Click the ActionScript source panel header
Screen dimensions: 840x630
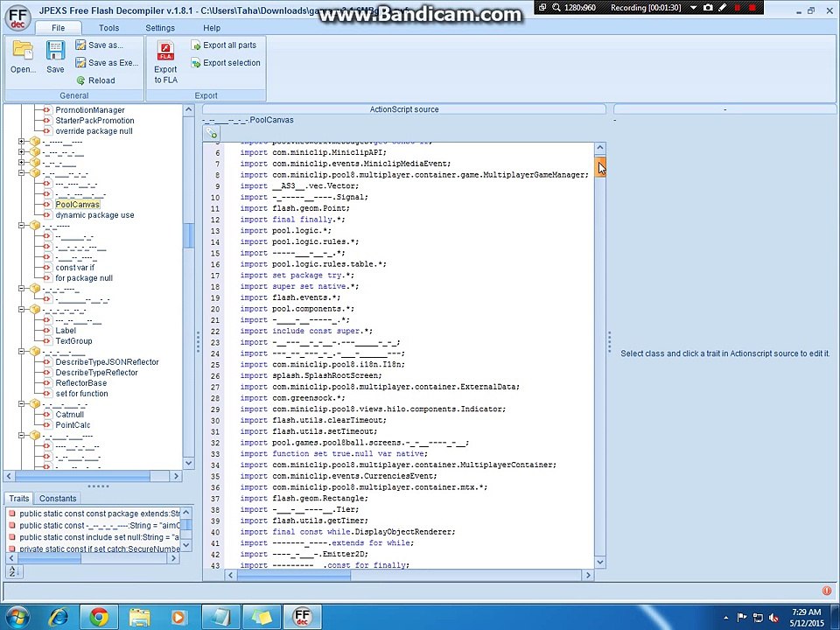(404, 109)
